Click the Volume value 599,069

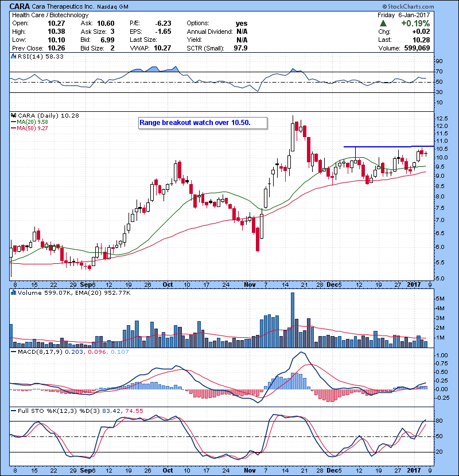[417, 48]
